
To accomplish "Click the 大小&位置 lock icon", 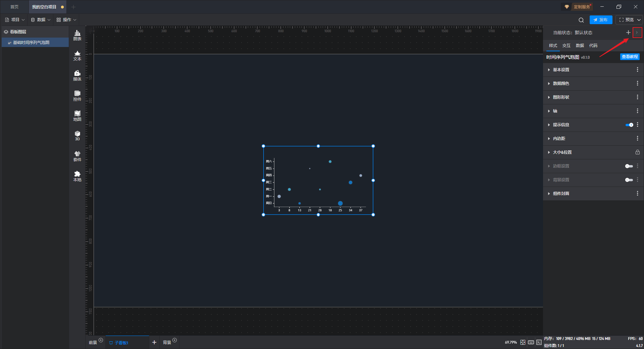I will point(637,152).
